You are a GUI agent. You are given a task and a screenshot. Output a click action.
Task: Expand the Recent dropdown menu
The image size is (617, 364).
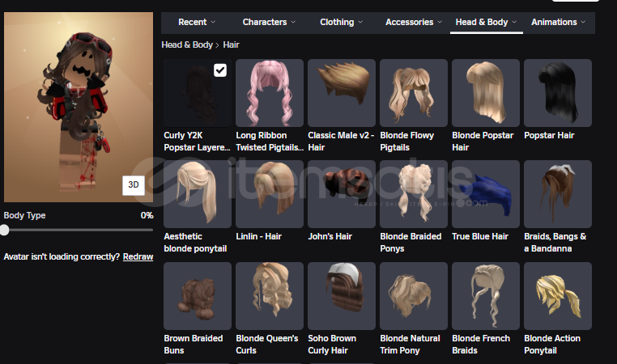197,22
